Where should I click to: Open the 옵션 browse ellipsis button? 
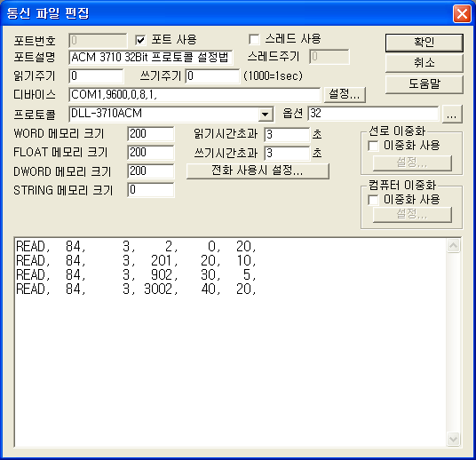pos(452,115)
